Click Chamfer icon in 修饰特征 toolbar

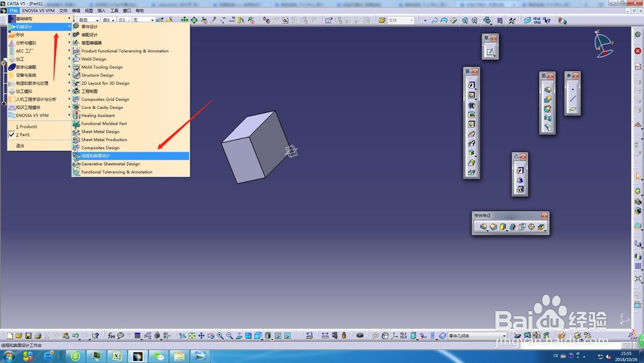[493, 227]
